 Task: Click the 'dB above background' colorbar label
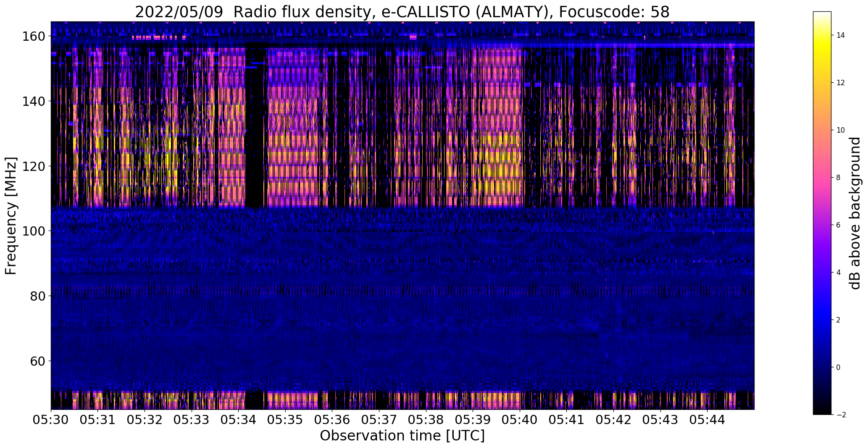pyautogui.click(x=855, y=213)
